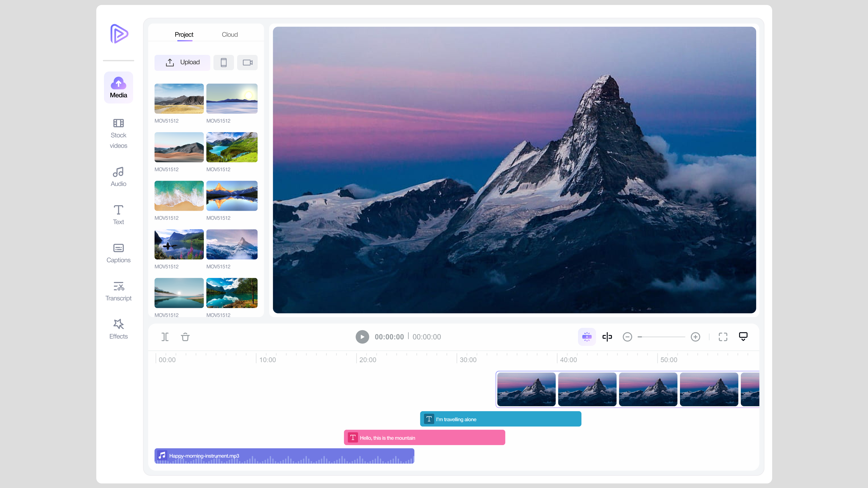This screenshot has height=488, width=868.
Task: Open the Text tool panel
Action: (x=118, y=215)
